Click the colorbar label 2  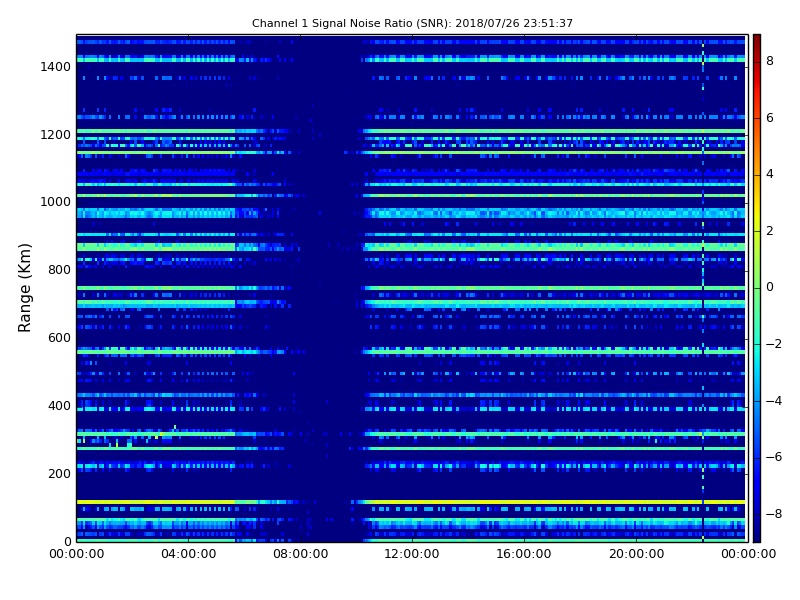(x=770, y=231)
